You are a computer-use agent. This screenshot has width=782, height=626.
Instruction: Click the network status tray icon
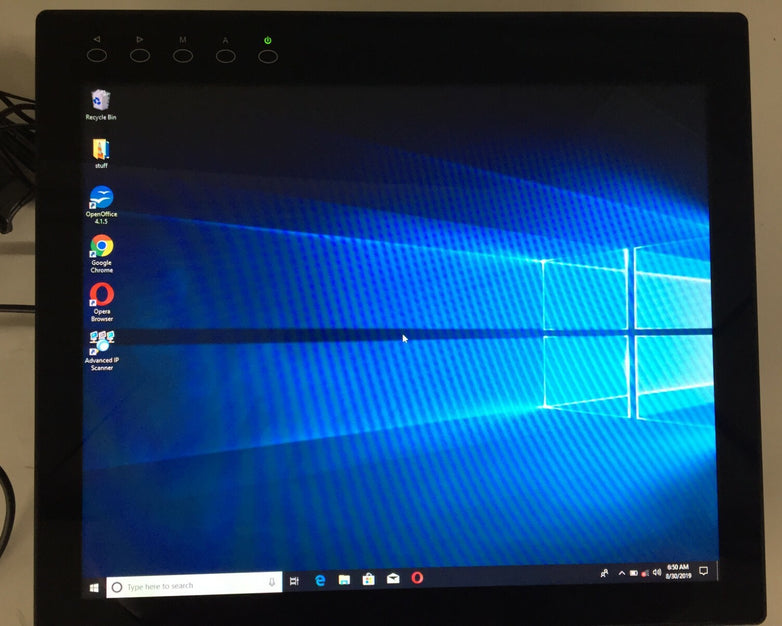pos(645,573)
